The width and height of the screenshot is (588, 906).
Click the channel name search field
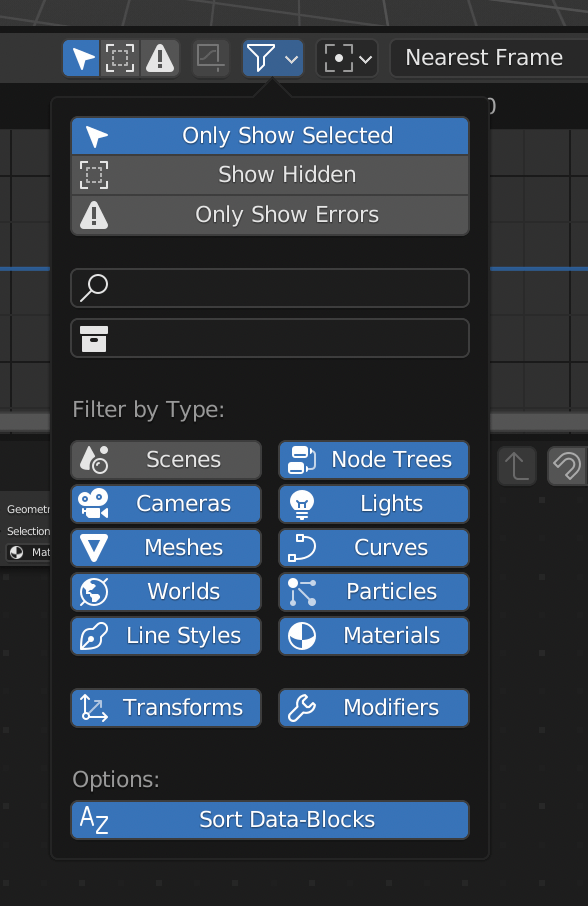coord(269,287)
